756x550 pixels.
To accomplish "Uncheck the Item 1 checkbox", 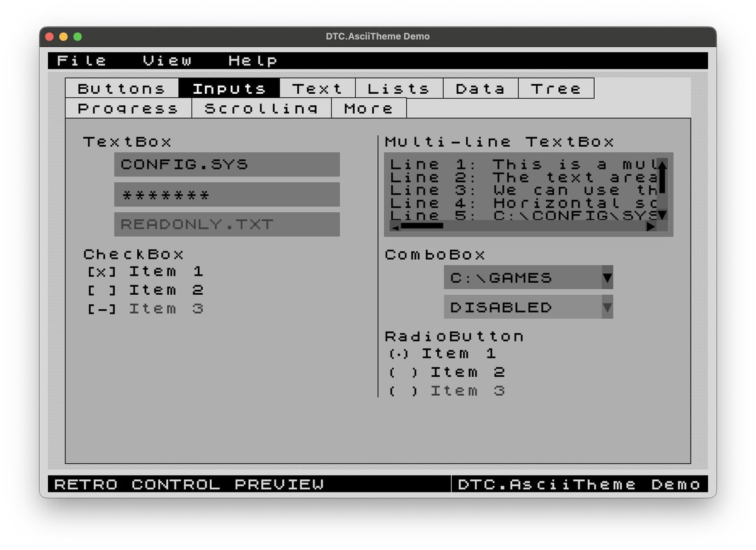I will click(x=146, y=272).
